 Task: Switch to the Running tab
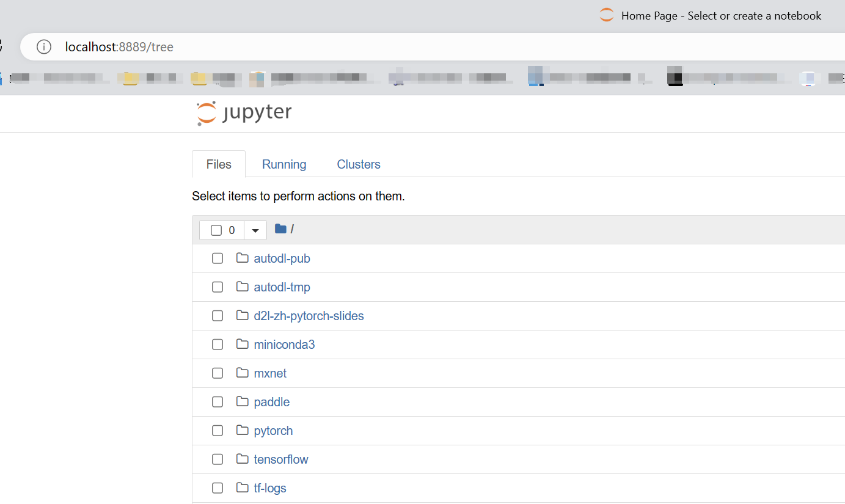click(x=284, y=164)
